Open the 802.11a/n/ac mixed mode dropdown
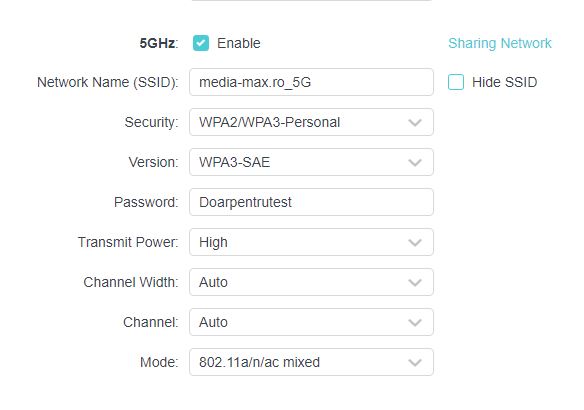Image resolution: width=584 pixels, height=410 pixels. 311,362
